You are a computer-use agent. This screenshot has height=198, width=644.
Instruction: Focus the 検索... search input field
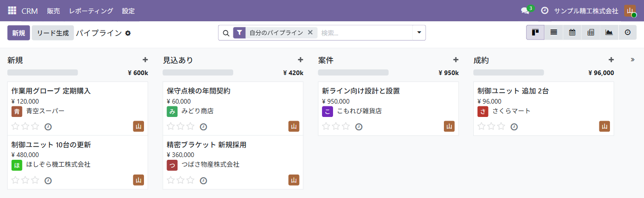(365, 33)
